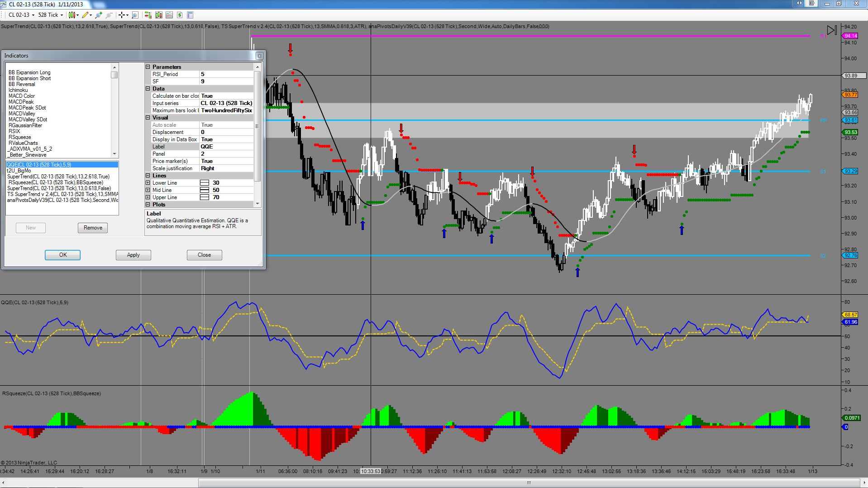Select Ichimoku in available indicators list
Image resolution: width=868 pixels, height=488 pixels.
[18, 90]
